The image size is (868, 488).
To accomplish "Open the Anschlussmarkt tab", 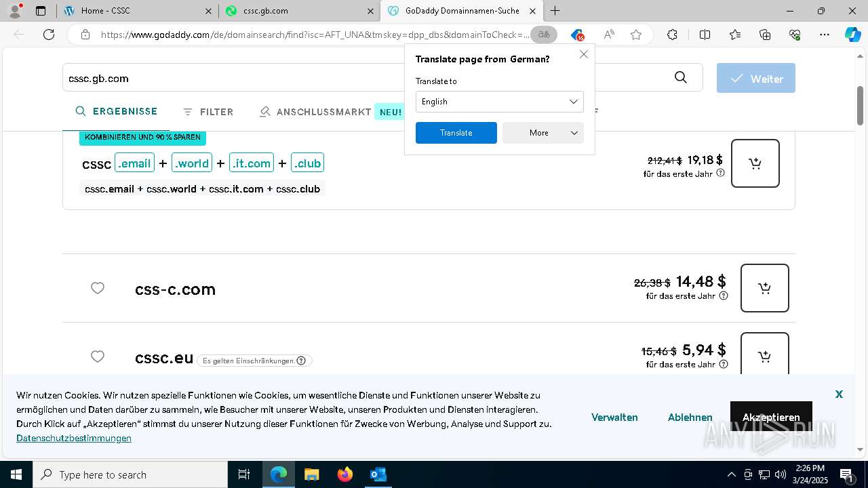I will (315, 112).
